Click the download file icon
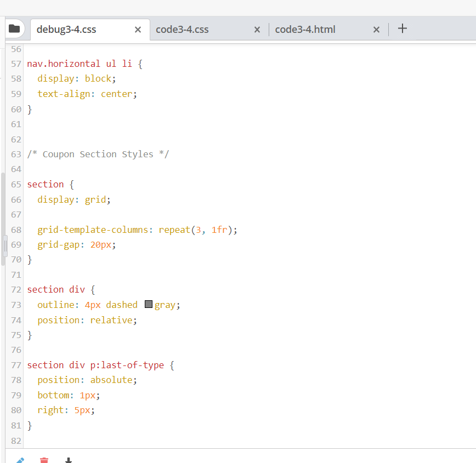This screenshot has width=476, height=463. (68, 460)
